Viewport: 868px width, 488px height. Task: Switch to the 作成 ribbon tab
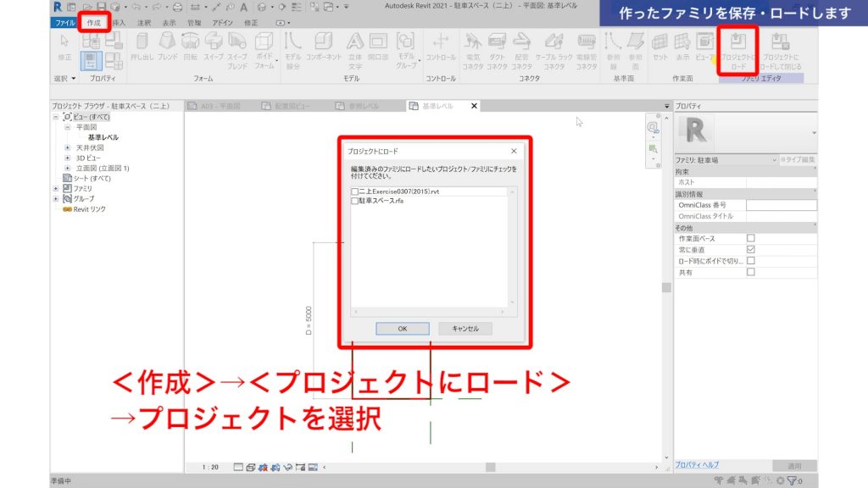click(x=93, y=23)
